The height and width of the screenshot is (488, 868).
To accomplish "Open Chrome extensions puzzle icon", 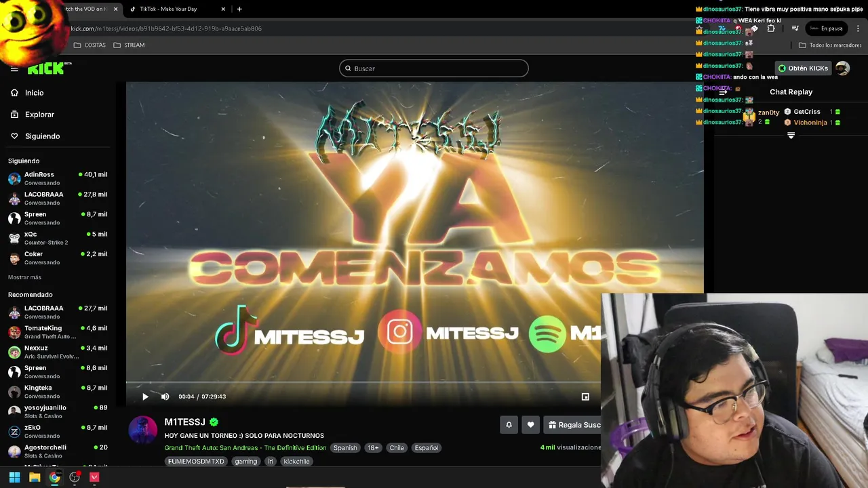I will pyautogui.click(x=771, y=28).
